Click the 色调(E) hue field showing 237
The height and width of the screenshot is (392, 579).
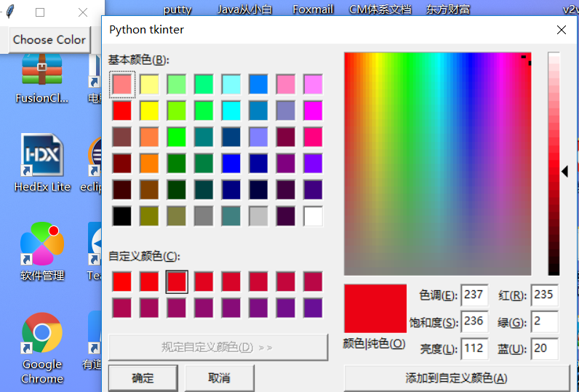pos(474,295)
